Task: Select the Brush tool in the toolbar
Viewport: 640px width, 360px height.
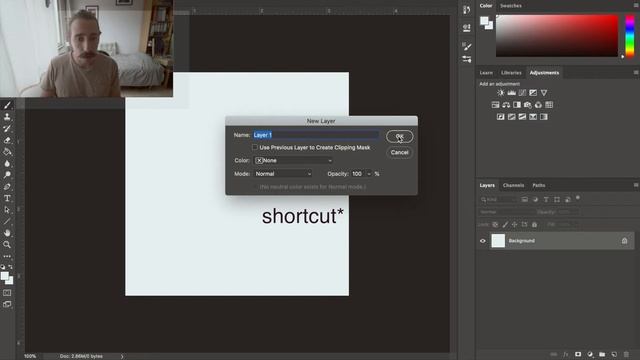Action: click(x=7, y=105)
